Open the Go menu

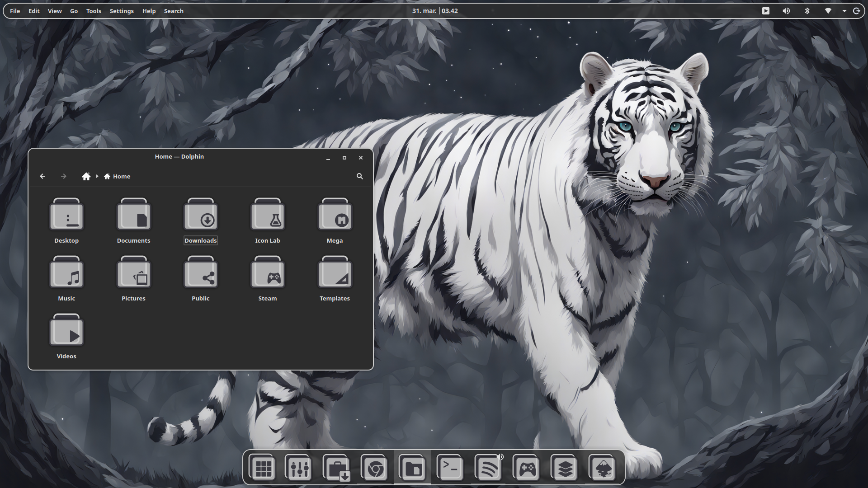click(74, 11)
